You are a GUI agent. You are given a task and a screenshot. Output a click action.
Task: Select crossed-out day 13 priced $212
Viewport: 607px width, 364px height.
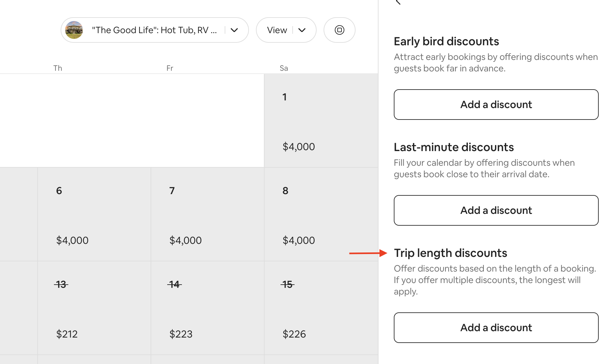(x=94, y=308)
